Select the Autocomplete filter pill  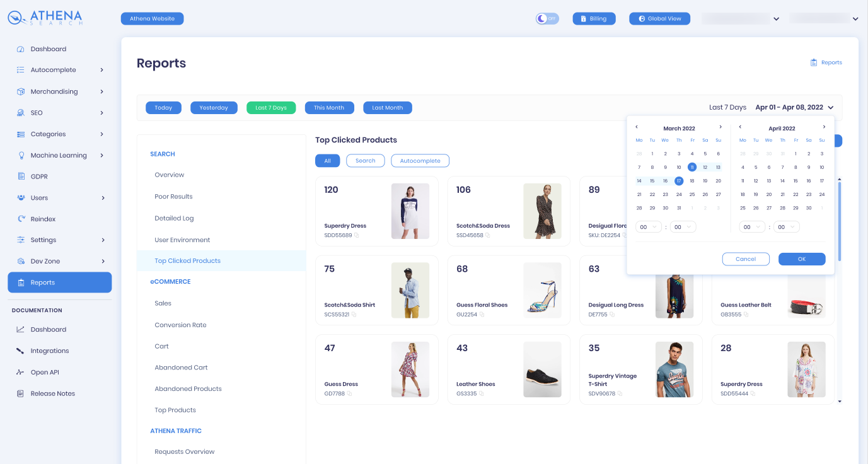[x=420, y=161]
